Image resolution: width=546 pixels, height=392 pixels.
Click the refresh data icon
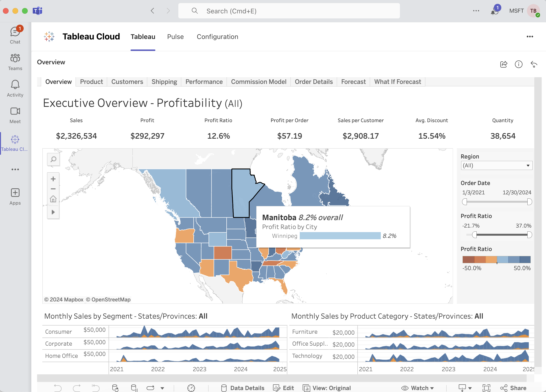click(115, 388)
